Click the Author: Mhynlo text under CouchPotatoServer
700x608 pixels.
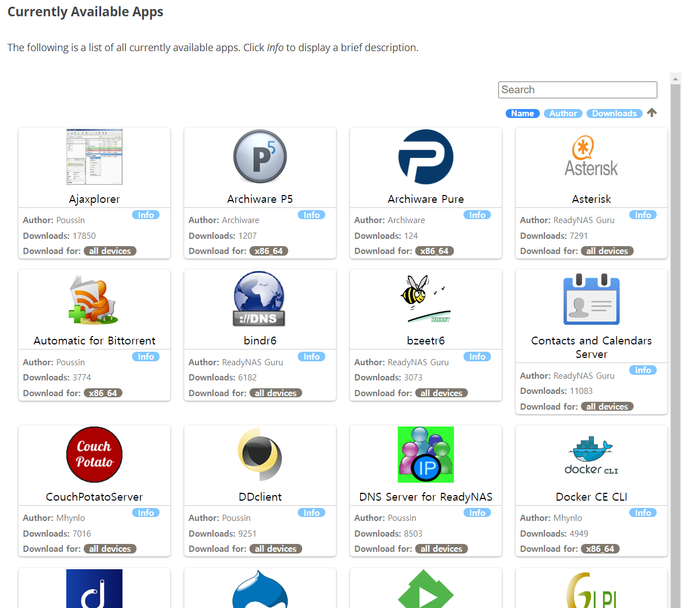point(54,518)
